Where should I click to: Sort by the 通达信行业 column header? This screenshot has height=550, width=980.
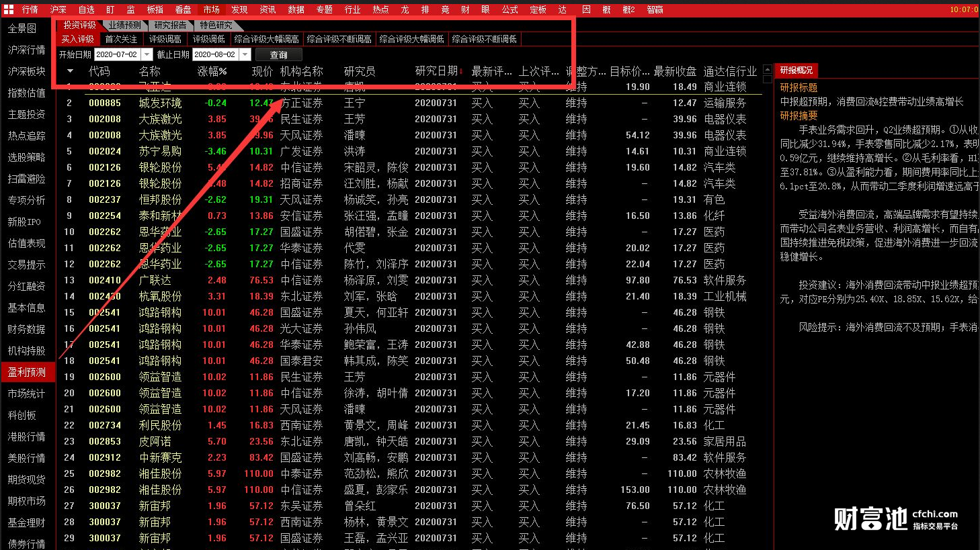coord(730,71)
